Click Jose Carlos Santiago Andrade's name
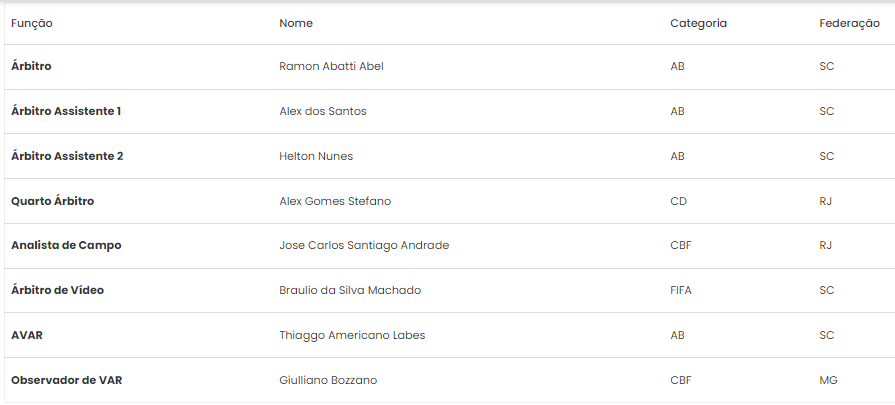 click(364, 245)
